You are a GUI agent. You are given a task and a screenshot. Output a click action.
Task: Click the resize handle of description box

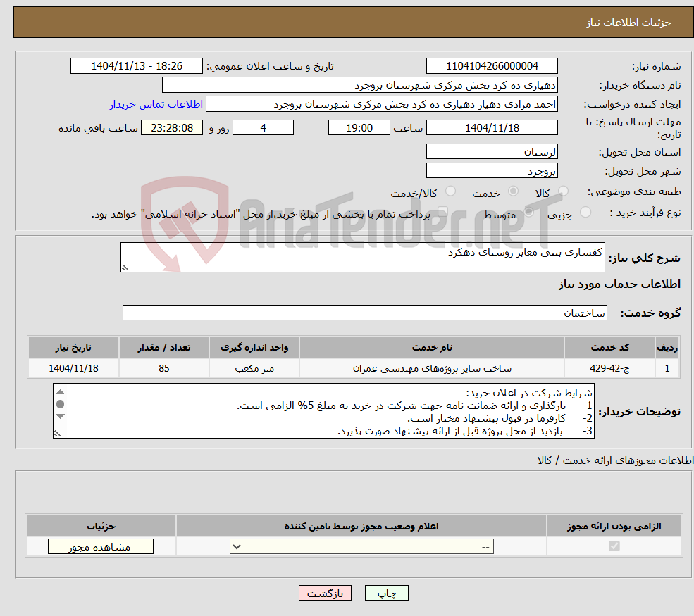point(125,267)
